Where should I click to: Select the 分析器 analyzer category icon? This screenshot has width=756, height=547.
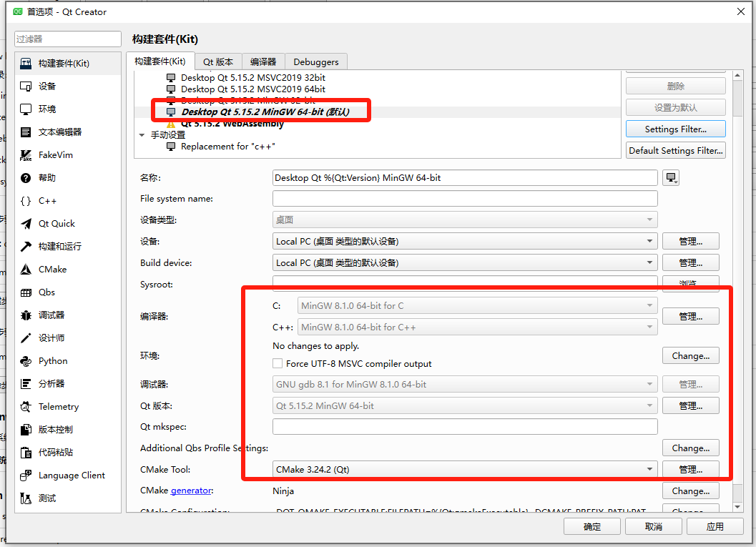(x=26, y=384)
